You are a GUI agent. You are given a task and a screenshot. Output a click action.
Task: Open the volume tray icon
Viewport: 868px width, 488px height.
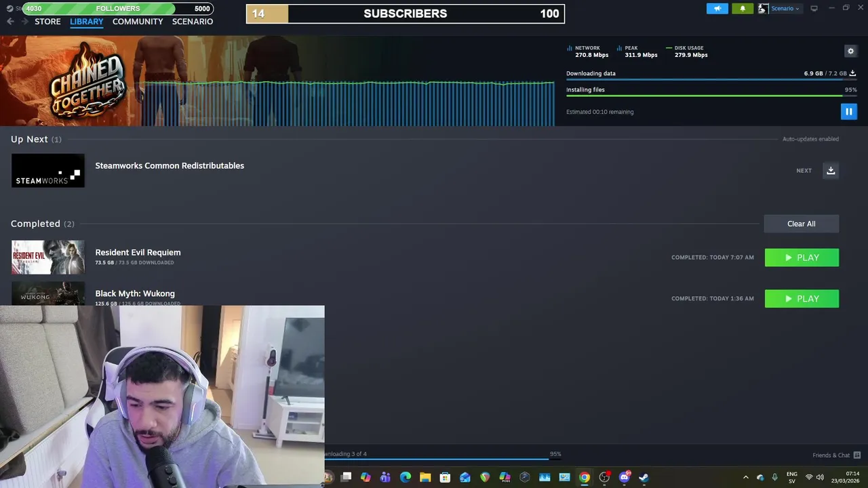(x=820, y=477)
